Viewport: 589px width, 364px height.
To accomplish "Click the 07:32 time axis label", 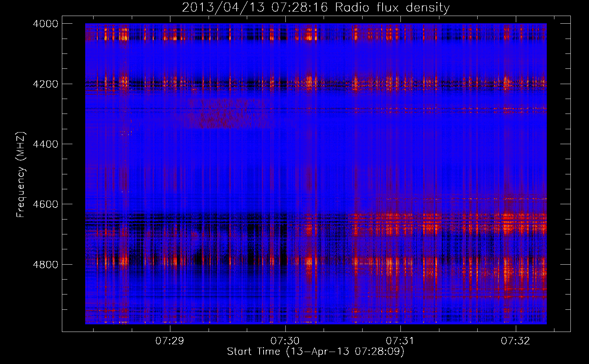I will 515,341.
